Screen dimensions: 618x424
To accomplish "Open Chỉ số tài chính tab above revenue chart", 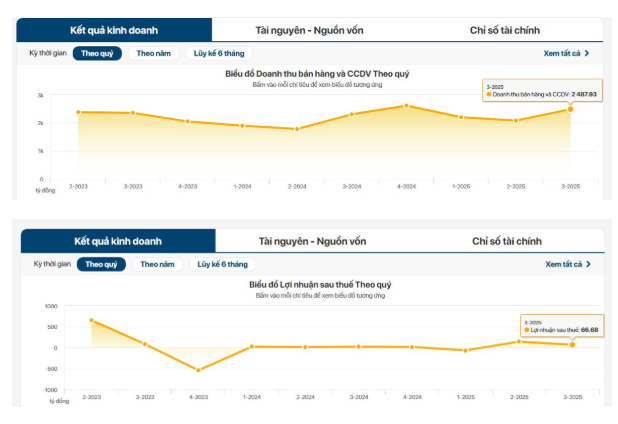I will coord(505,30).
